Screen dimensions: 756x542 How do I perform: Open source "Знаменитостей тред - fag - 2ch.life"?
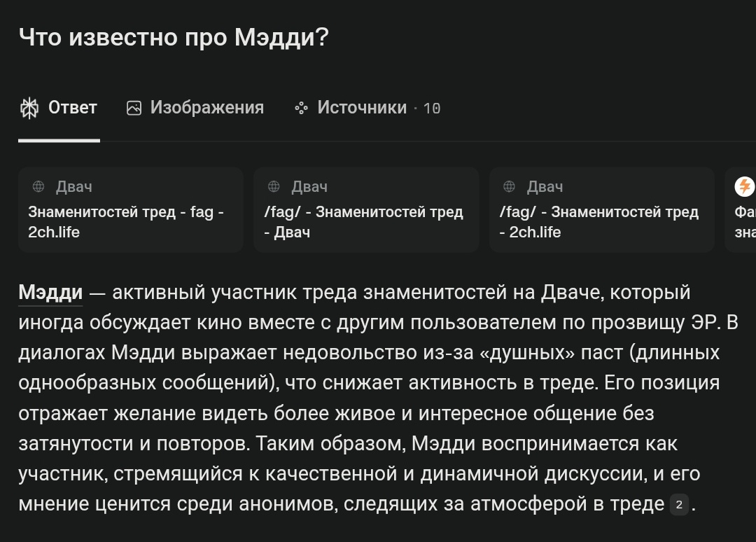coord(131,210)
